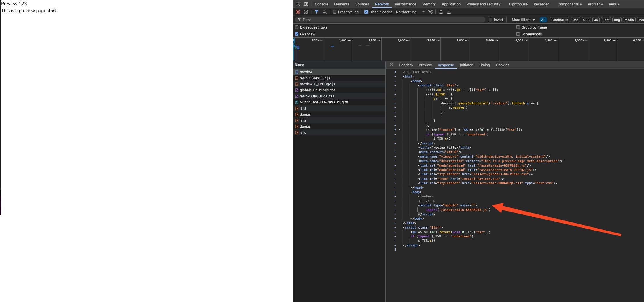Image resolution: width=644 pixels, height=302 pixels.
Task: Open the Performance tab
Action: [x=406, y=4]
